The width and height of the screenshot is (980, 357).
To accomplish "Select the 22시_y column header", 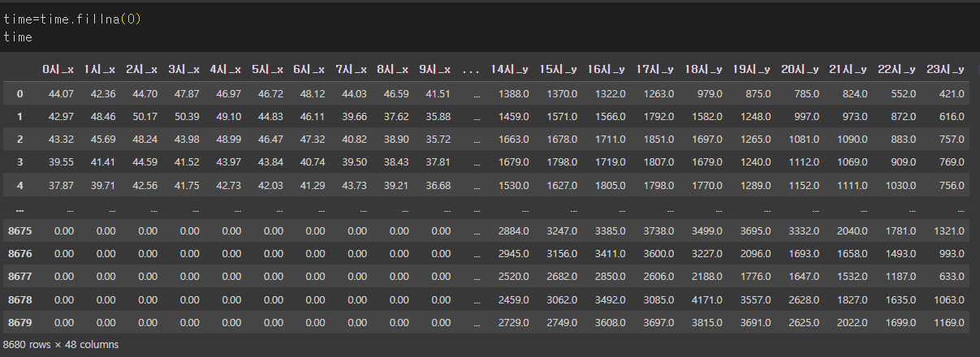I will 896,70.
